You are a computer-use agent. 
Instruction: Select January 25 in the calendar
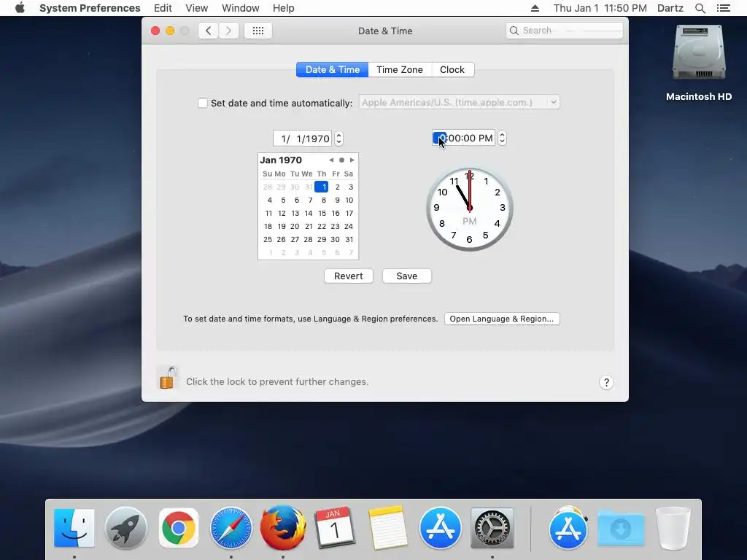tap(268, 239)
